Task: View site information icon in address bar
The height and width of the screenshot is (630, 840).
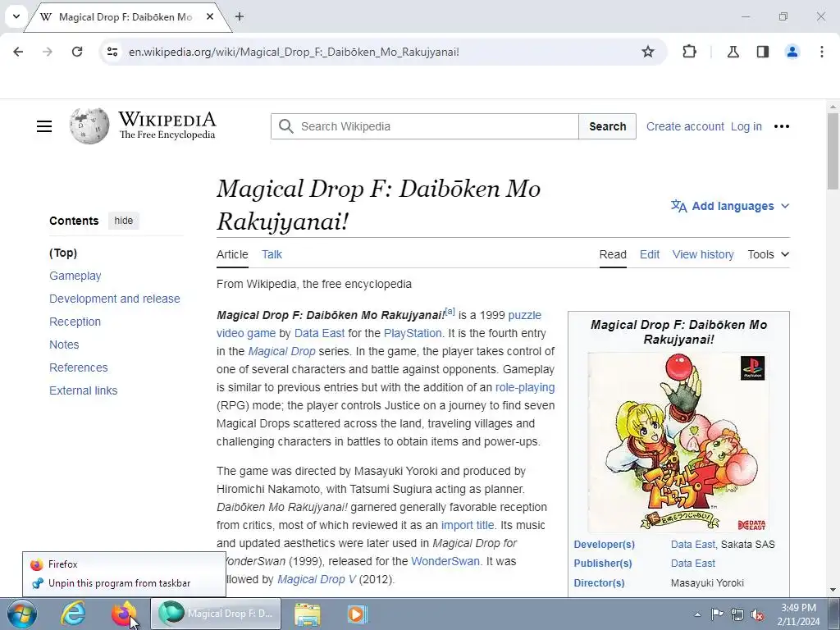Action: [x=112, y=52]
